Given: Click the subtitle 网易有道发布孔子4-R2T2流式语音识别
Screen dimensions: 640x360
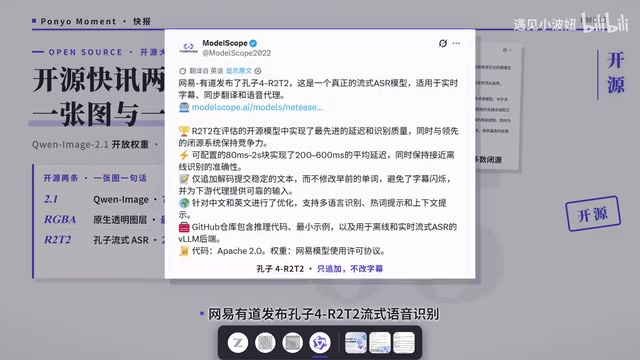Looking at the screenshot, I should point(323,314).
